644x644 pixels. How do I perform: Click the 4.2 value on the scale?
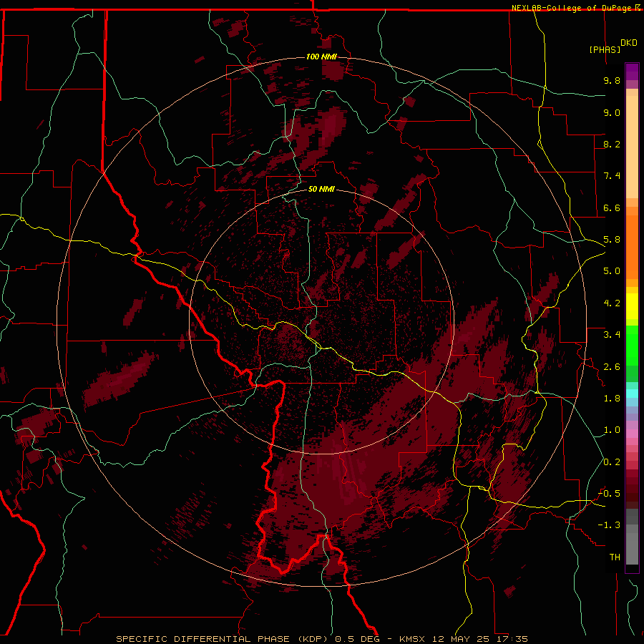(612, 303)
